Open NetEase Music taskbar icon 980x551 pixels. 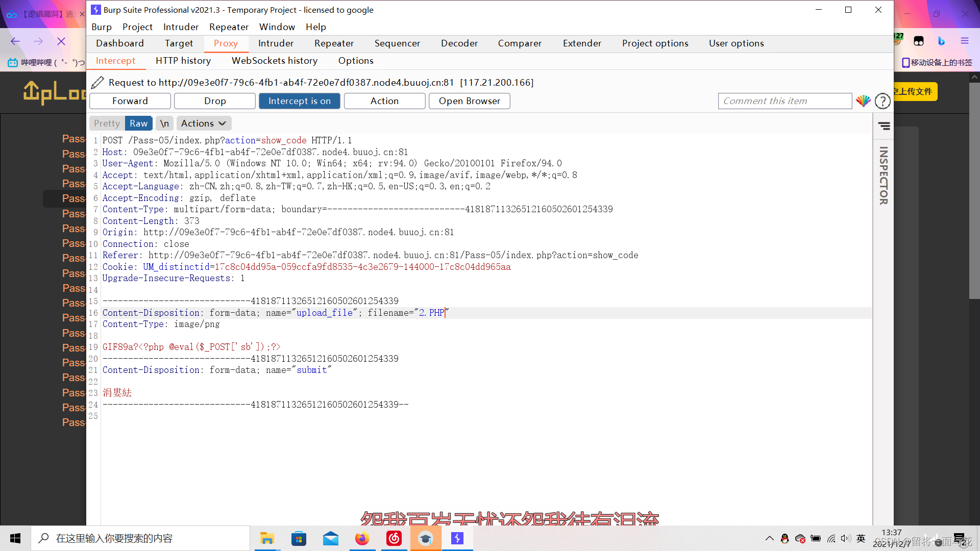tap(394, 538)
